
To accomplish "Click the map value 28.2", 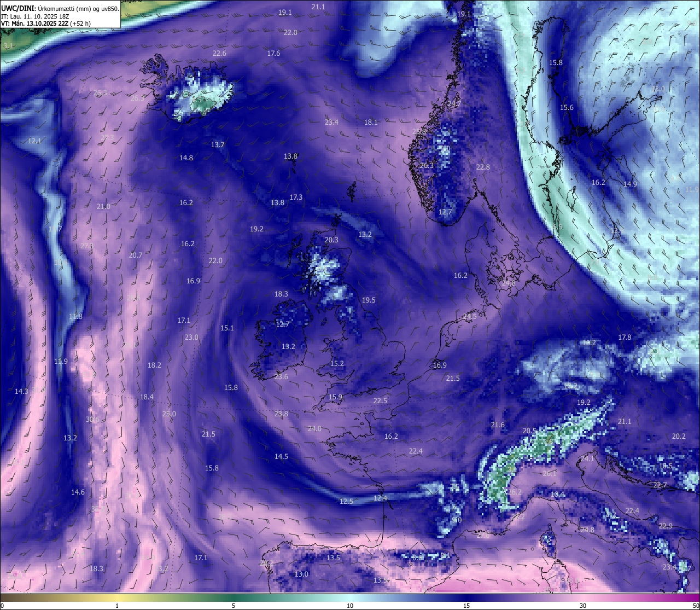I will (518, 516).
